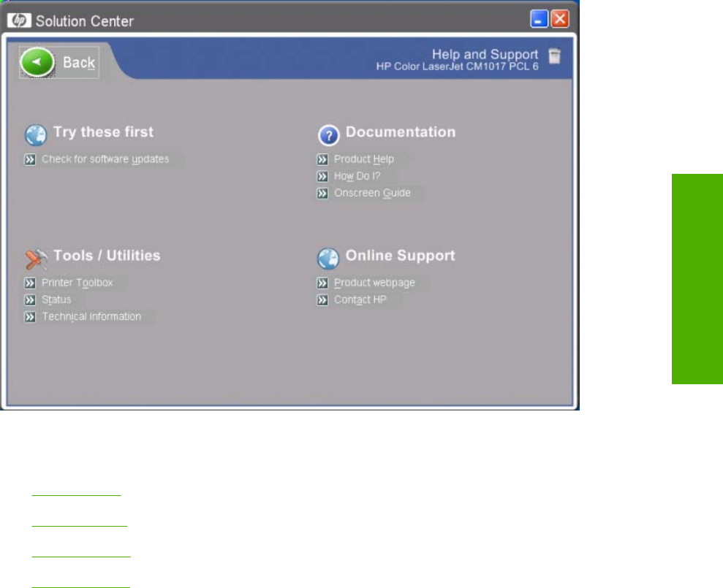Minimize the Solution Center window
Image resolution: width=723 pixels, height=588 pixels.
tap(539, 19)
